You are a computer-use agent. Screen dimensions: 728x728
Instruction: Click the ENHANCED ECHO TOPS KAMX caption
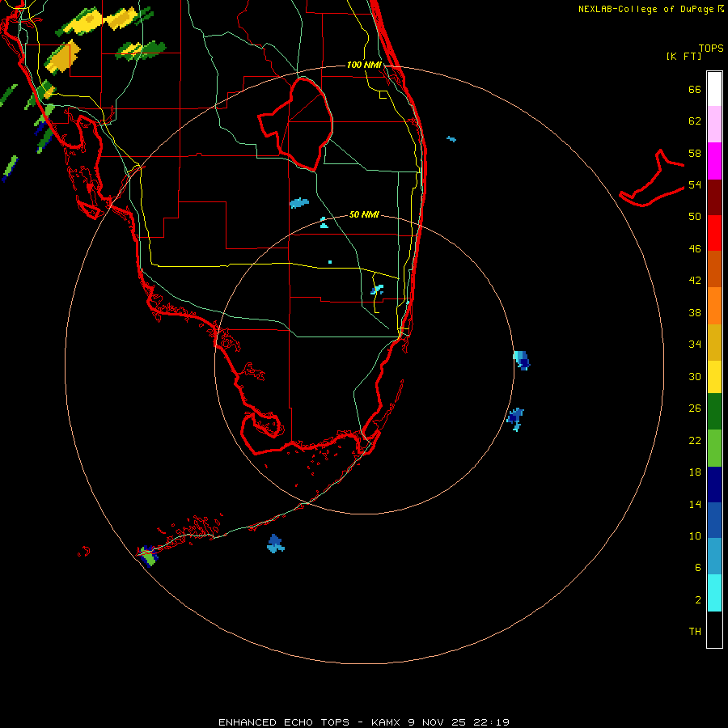(364, 722)
